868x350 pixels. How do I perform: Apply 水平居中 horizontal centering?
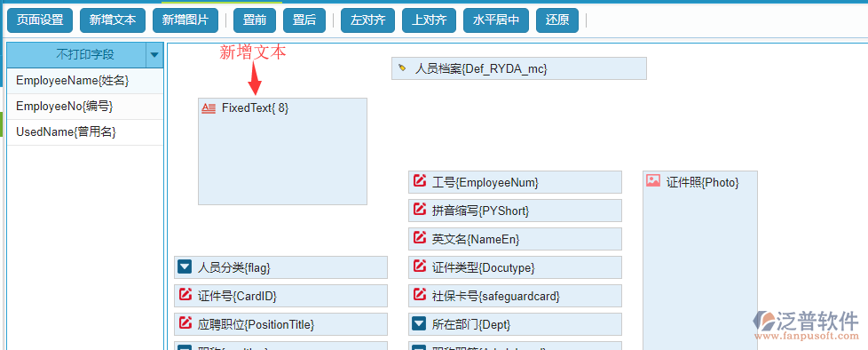point(495,20)
